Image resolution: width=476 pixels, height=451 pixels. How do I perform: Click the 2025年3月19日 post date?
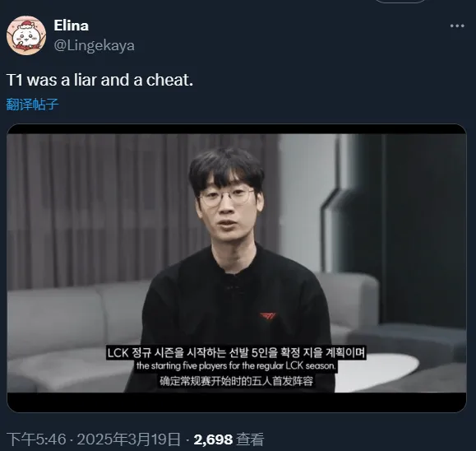pyautogui.click(x=129, y=439)
